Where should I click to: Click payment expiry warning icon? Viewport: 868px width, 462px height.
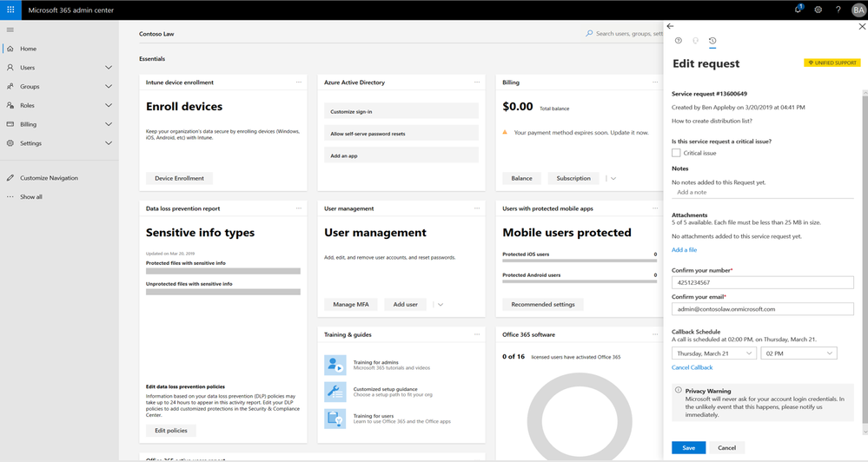[x=505, y=132]
